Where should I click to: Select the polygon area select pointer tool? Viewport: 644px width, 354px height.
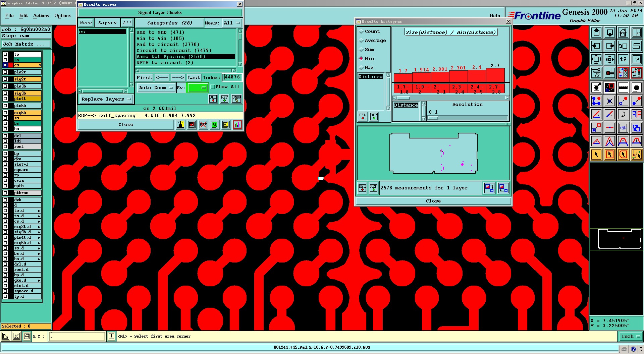623,155
